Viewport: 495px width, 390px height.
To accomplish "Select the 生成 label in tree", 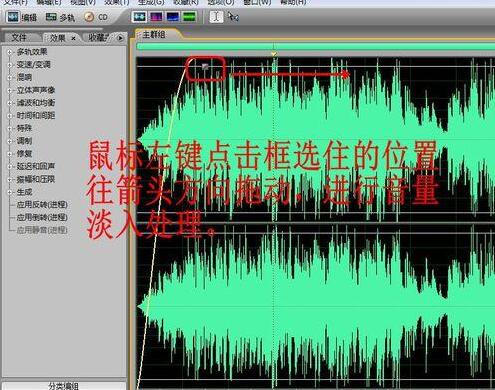I will coord(24,192).
